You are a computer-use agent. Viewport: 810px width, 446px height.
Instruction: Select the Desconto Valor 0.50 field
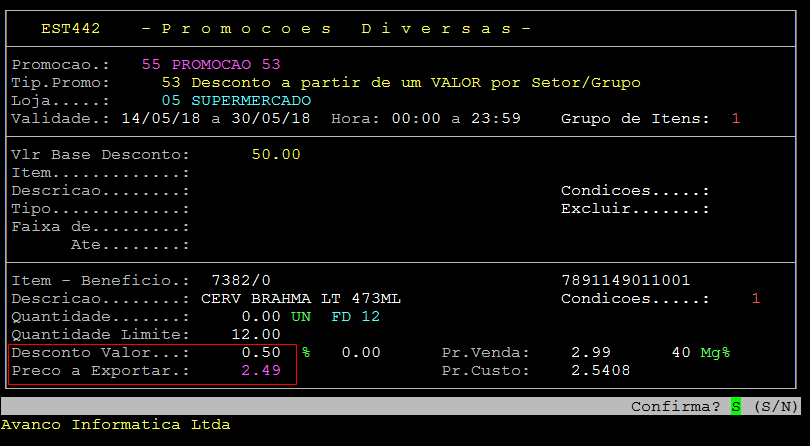click(260, 353)
